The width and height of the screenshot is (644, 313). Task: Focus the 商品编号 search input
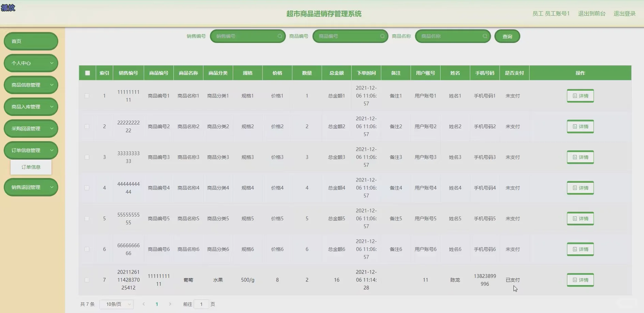[x=350, y=36]
